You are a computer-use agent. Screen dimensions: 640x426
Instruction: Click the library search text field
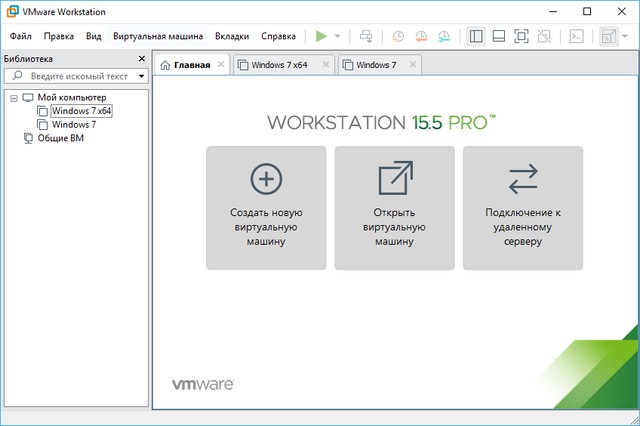pyautogui.click(x=80, y=76)
